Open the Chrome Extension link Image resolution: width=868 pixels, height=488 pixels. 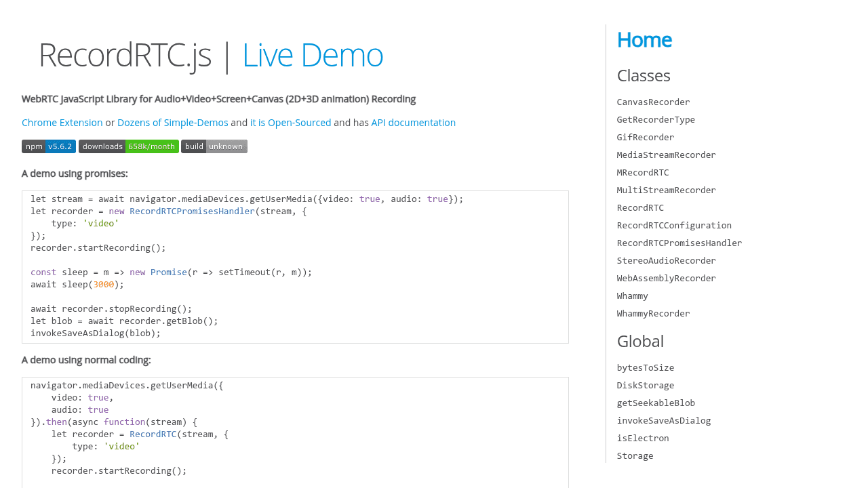tap(62, 123)
